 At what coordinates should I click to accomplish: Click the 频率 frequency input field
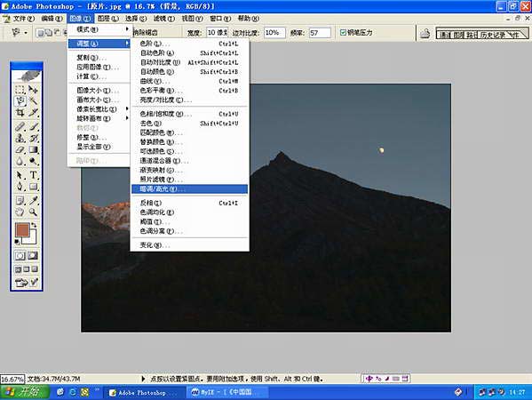[x=320, y=33]
